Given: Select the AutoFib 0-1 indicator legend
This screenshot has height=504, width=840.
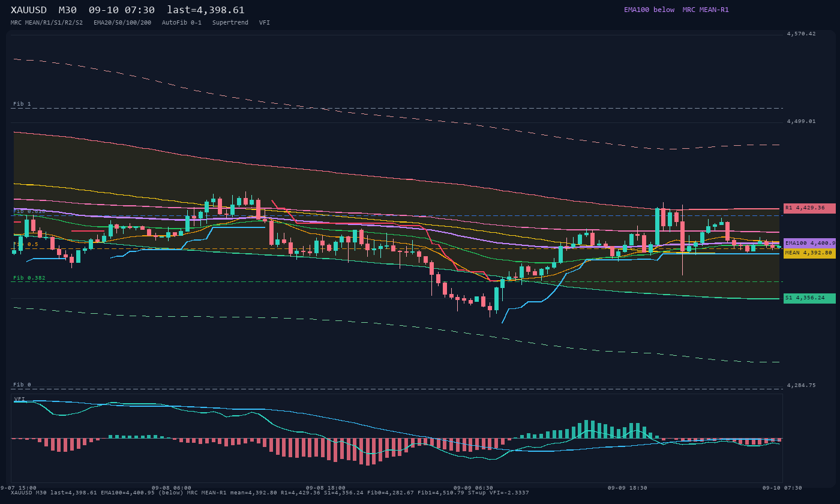Looking at the screenshot, I should 182,23.
